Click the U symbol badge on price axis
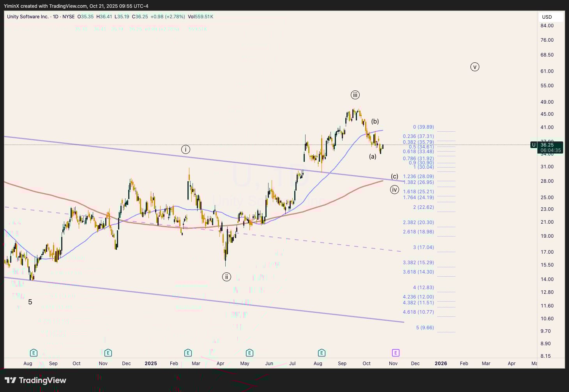The width and height of the screenshot is (569, 392). click(534, 145)
